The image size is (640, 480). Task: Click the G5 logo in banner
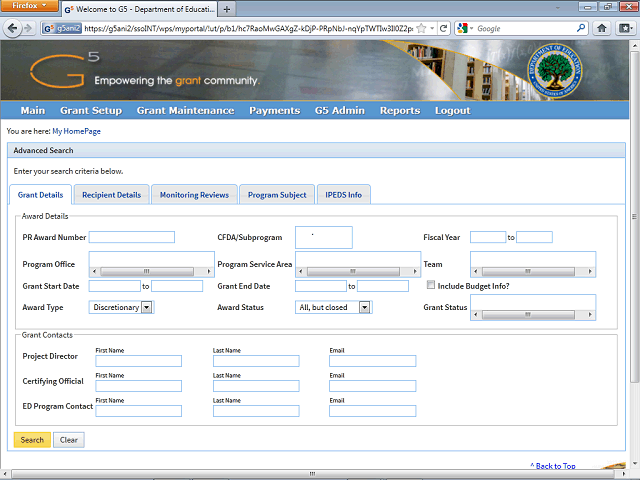pyautogui.click(x=65, y=69)
